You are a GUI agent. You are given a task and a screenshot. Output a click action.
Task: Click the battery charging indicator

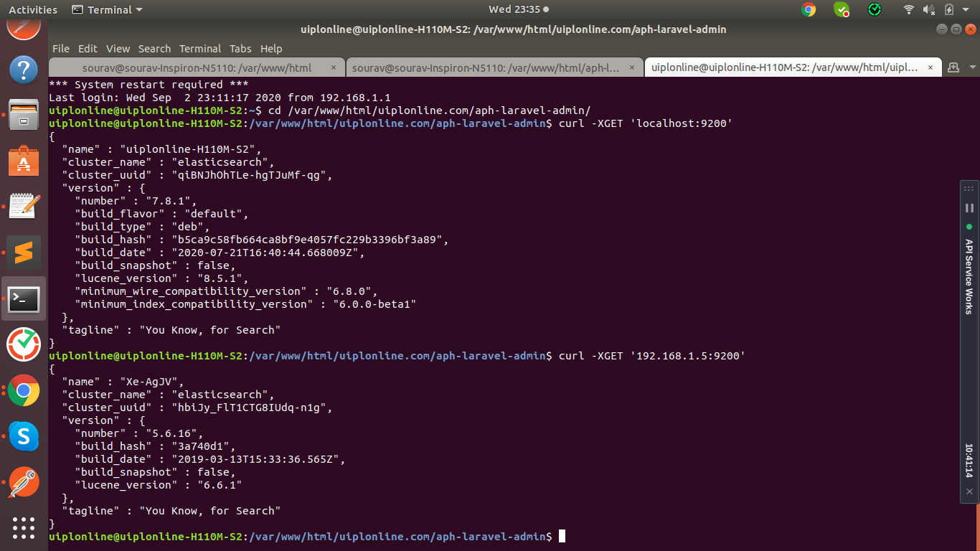point(949,9)
